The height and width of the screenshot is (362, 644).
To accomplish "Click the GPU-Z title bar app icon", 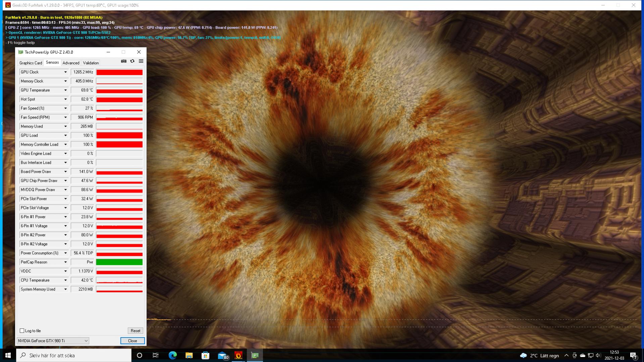I will click(x=21, y=52).
